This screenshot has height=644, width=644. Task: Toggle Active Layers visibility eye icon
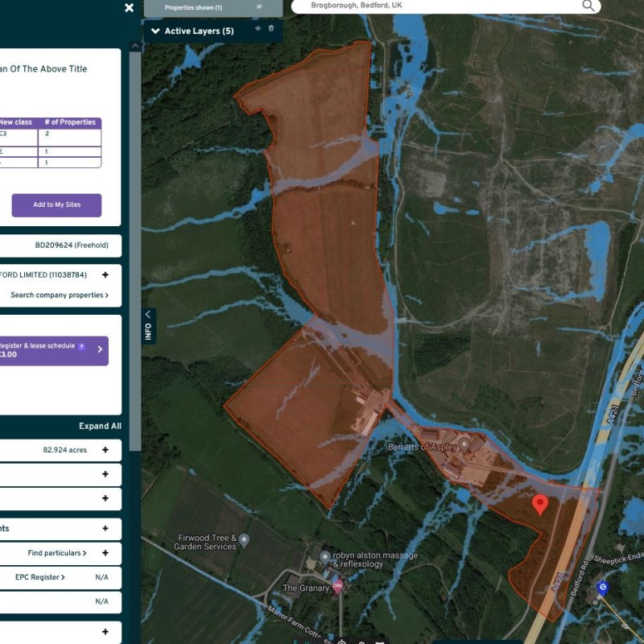coord(258,29)
